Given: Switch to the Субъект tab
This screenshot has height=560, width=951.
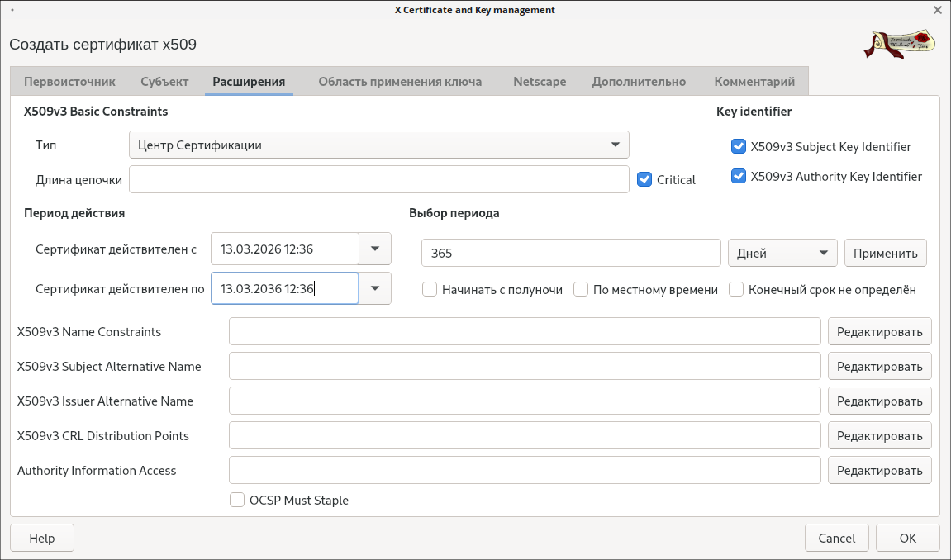Looking at the screenshot, I should pos(164,82).
